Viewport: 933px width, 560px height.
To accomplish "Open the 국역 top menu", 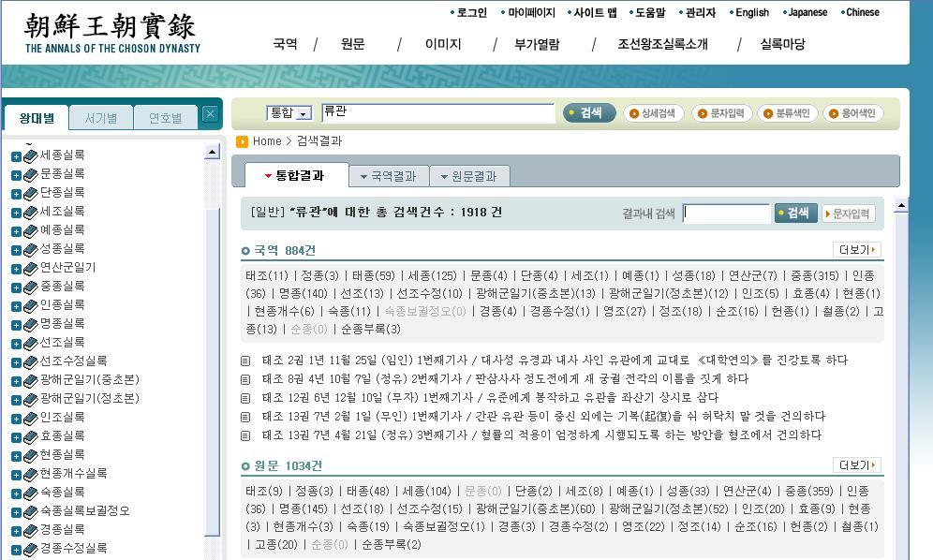I will pos(285,44).
